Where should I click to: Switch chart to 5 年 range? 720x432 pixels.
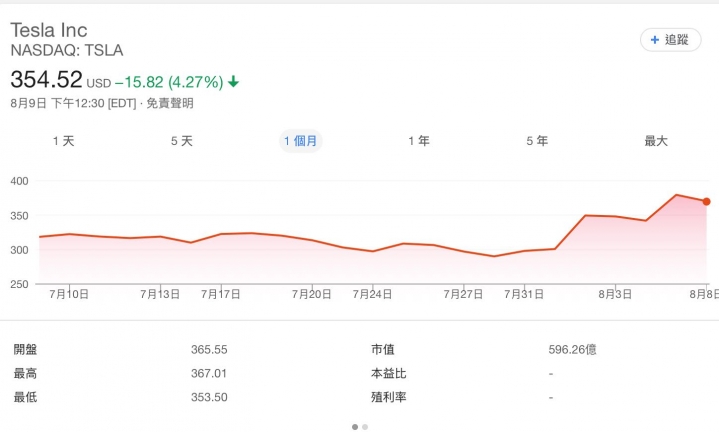(537, 141)
